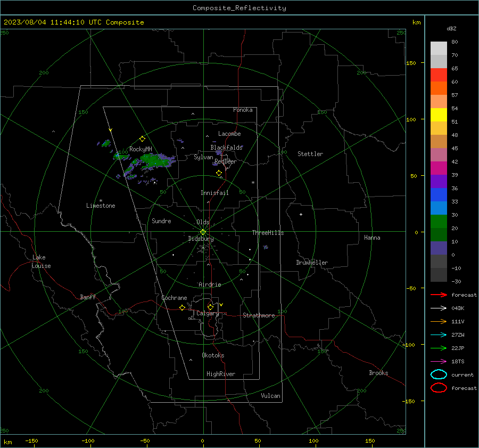Viewport: 479px width, 448px height.
Task: Click the Cochrane city label
Action: [x=174, y=298]
